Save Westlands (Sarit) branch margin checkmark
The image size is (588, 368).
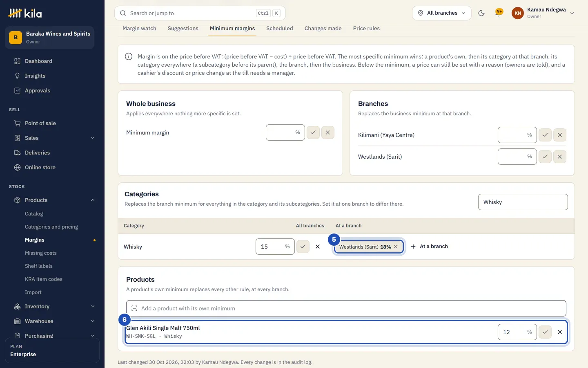(x=545, y=157)
